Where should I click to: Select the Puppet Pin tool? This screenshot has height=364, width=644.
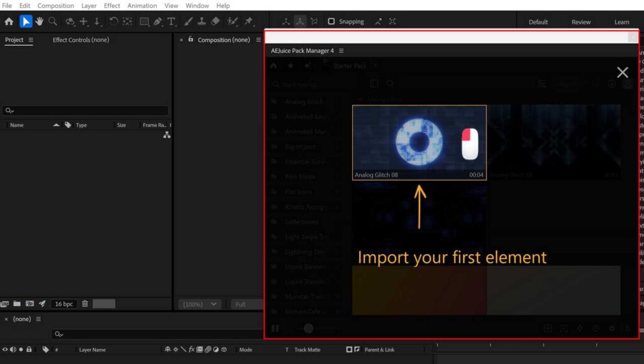[248, 21]
